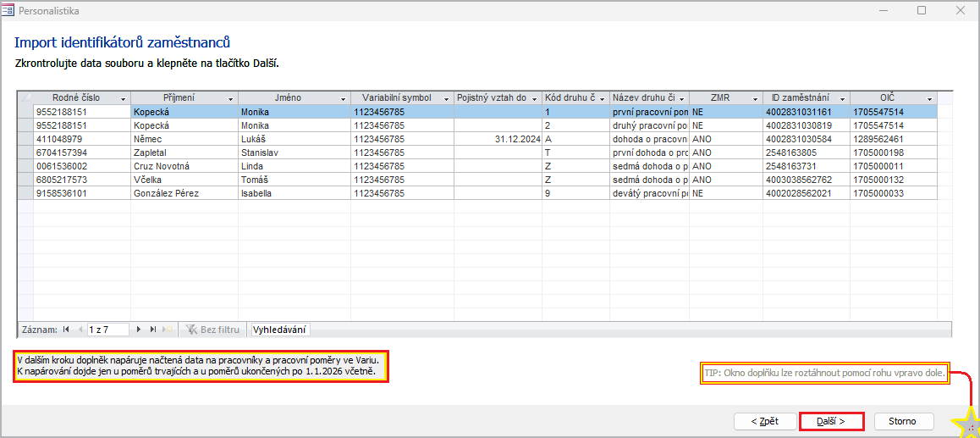This screenshot has width=980, height=438.
Task: Open OIČ column filter dropdown
Action: [x=929, y=98]
